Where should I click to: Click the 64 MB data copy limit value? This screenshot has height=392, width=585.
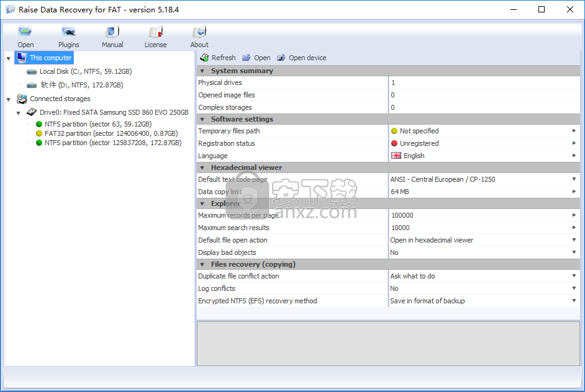[399, 192]
